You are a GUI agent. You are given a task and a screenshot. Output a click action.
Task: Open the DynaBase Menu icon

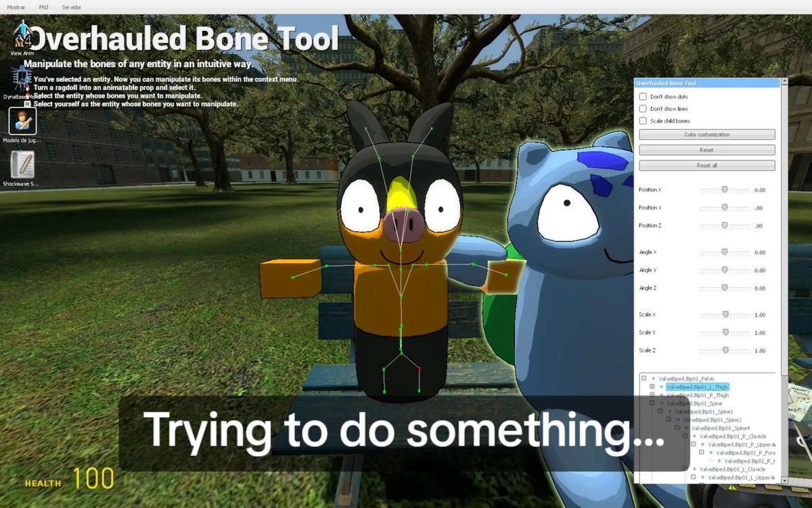22,81
